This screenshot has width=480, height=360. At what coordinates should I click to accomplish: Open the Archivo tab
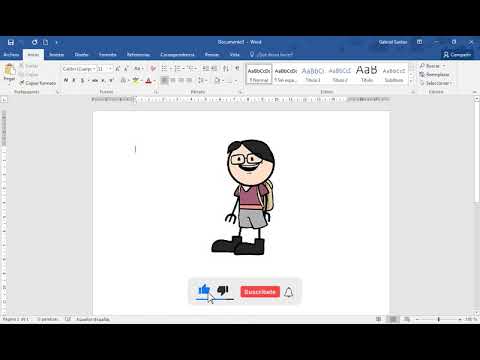[11, 54]
